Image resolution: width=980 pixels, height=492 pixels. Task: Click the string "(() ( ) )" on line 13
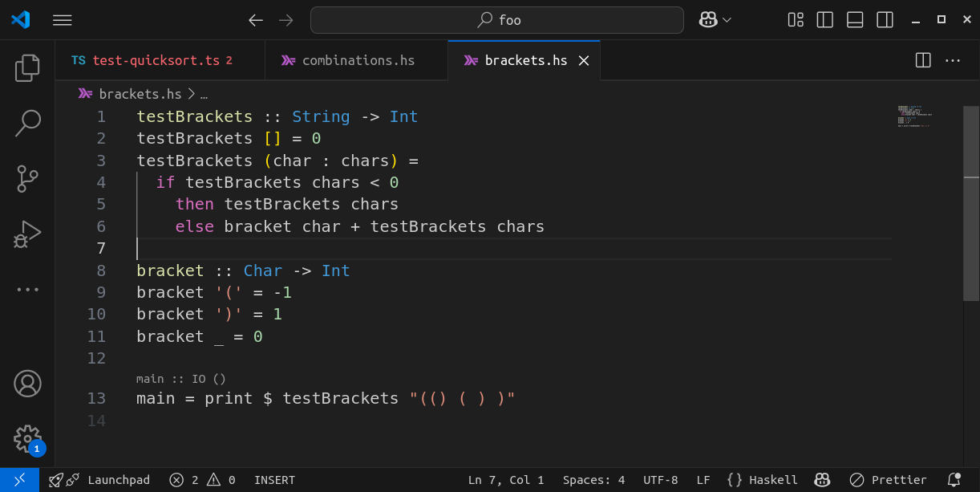pyautogui.click(x=461, y=399)
